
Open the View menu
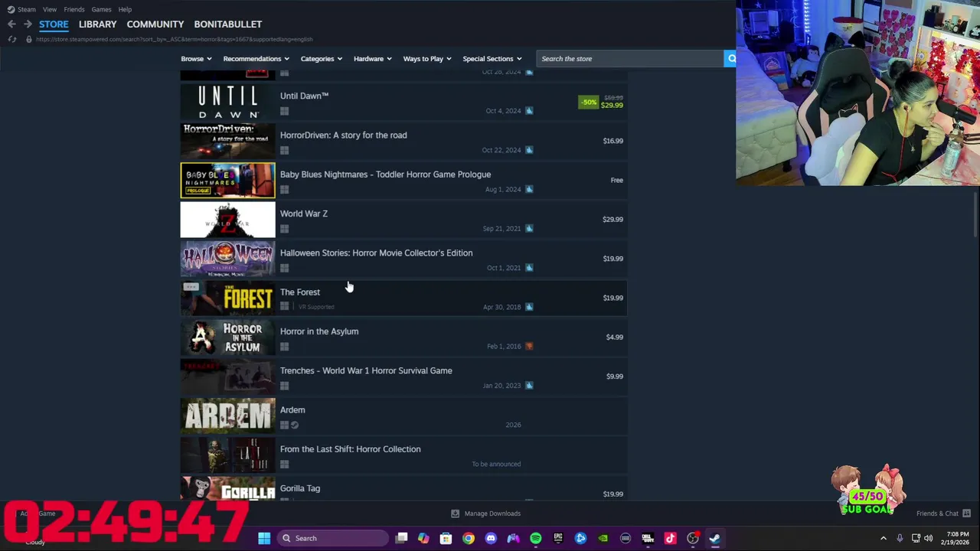50,9
